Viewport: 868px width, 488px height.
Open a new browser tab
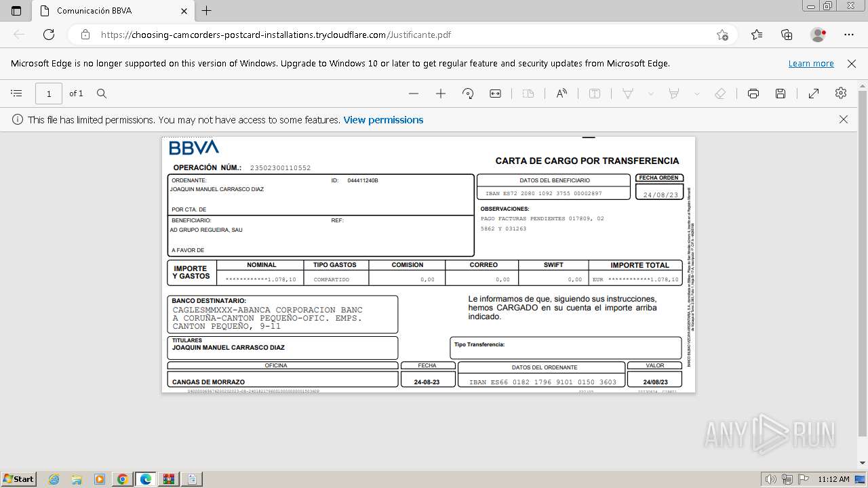click(207, 11)
